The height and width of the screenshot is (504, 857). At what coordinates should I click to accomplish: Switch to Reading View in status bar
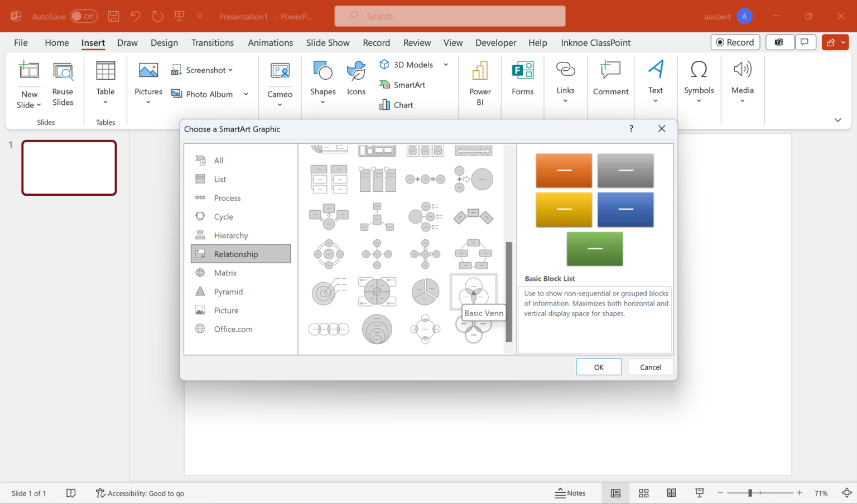point(671,493)
